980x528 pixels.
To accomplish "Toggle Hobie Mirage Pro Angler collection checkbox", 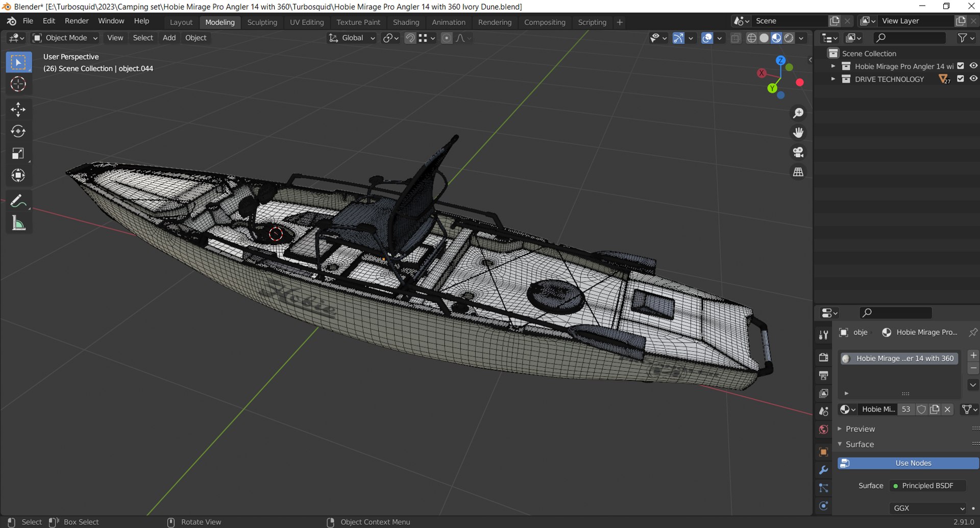I will pos(961,66).
